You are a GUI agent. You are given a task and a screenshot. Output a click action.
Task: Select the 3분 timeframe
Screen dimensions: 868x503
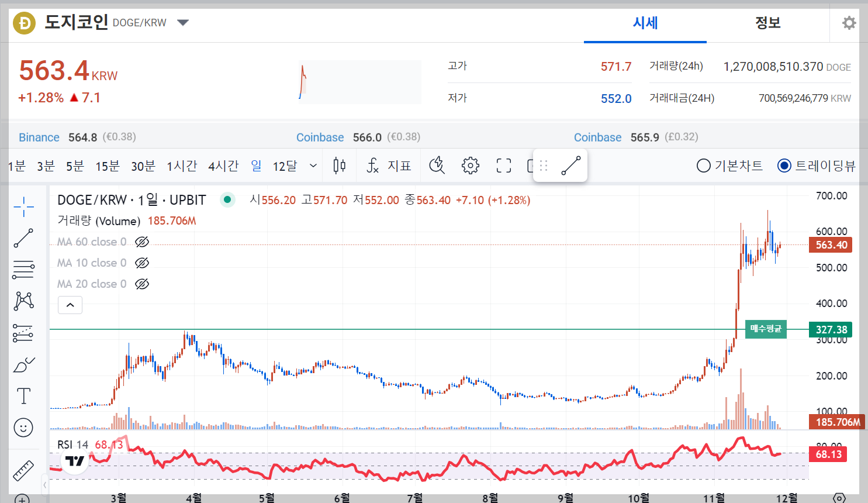(46, 166)
